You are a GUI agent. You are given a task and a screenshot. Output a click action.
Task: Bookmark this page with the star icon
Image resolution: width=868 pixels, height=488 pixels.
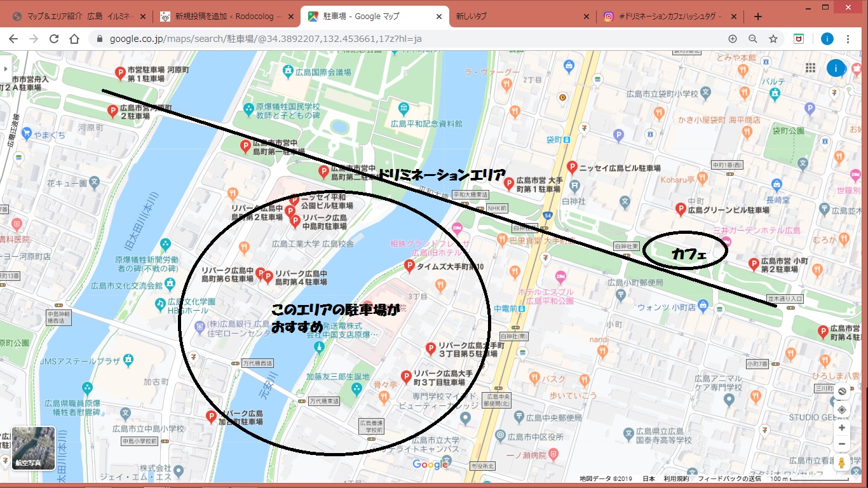point(773,39)
